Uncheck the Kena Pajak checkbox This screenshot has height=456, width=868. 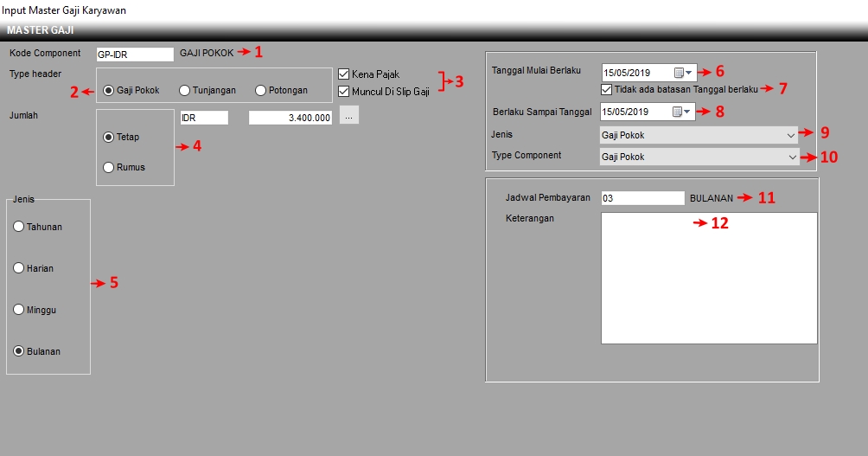point(343,74)
